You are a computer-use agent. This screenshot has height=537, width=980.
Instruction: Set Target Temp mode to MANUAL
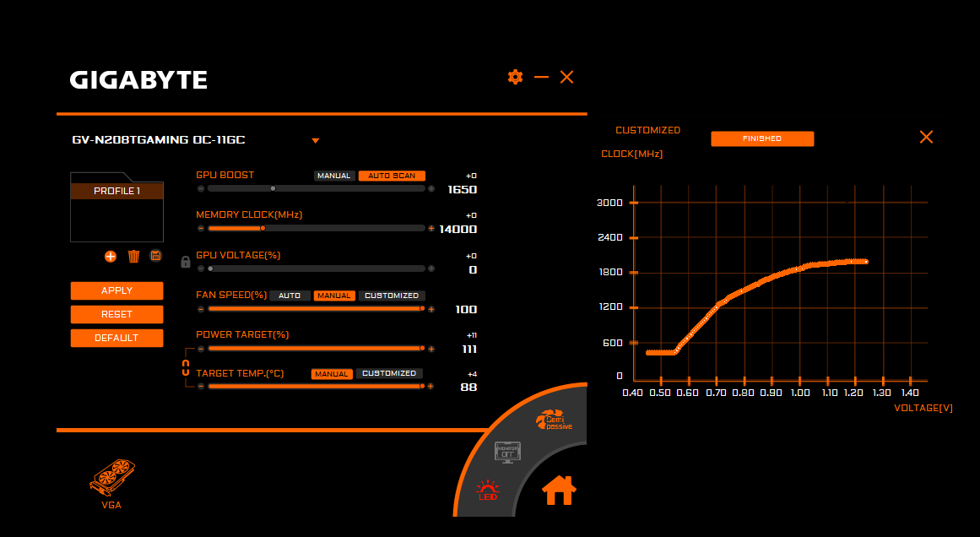[x=331, y=374]
